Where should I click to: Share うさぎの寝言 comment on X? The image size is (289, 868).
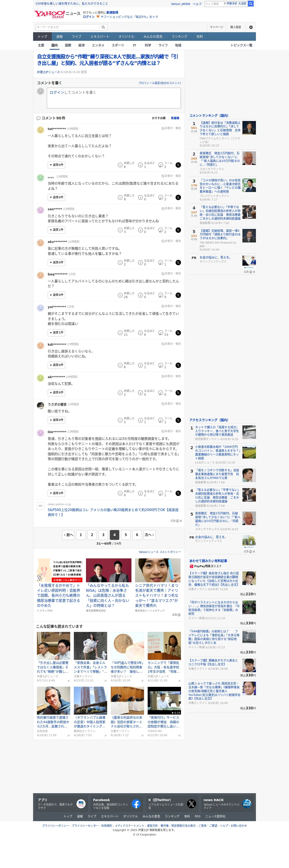tap(178, 420)
